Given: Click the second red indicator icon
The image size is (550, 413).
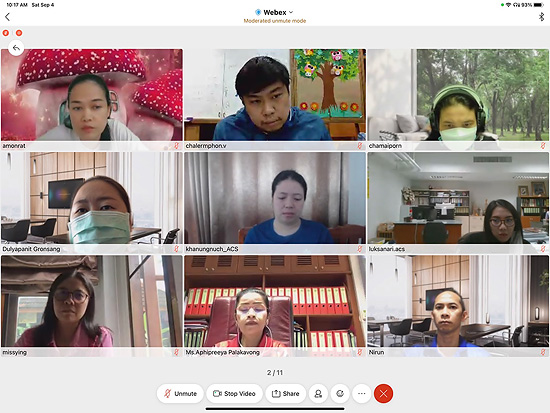Looking at the screenshot, I should (19, 33).
